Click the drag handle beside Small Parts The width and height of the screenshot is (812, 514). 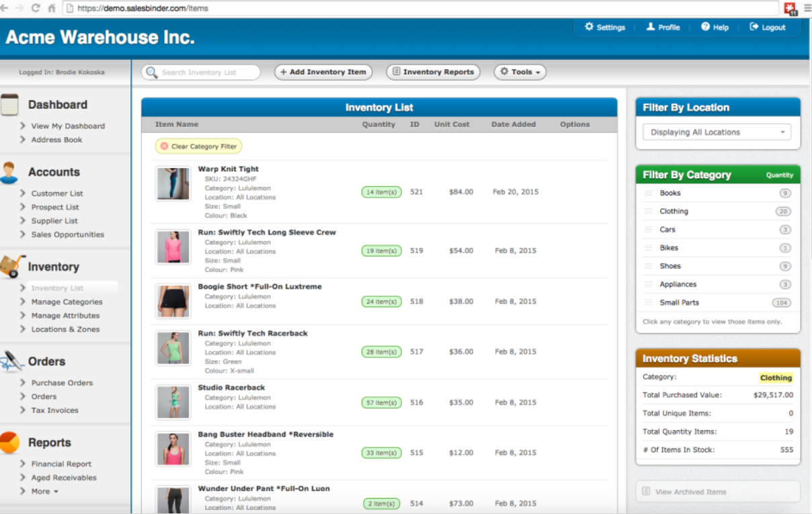click(649, 302)
